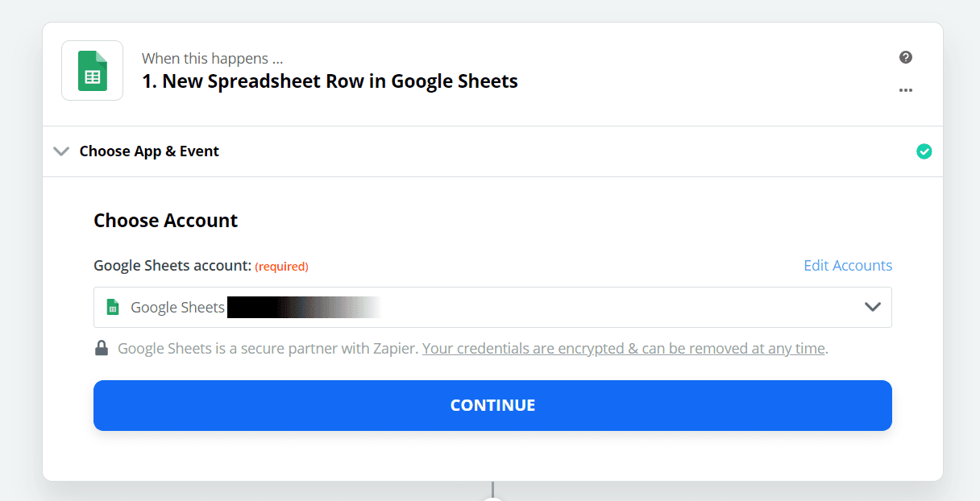Click the "Google Sheets" text in account field
Viewport: 980px width, 501px height.
pyautogui.click(x=177, y=308)
